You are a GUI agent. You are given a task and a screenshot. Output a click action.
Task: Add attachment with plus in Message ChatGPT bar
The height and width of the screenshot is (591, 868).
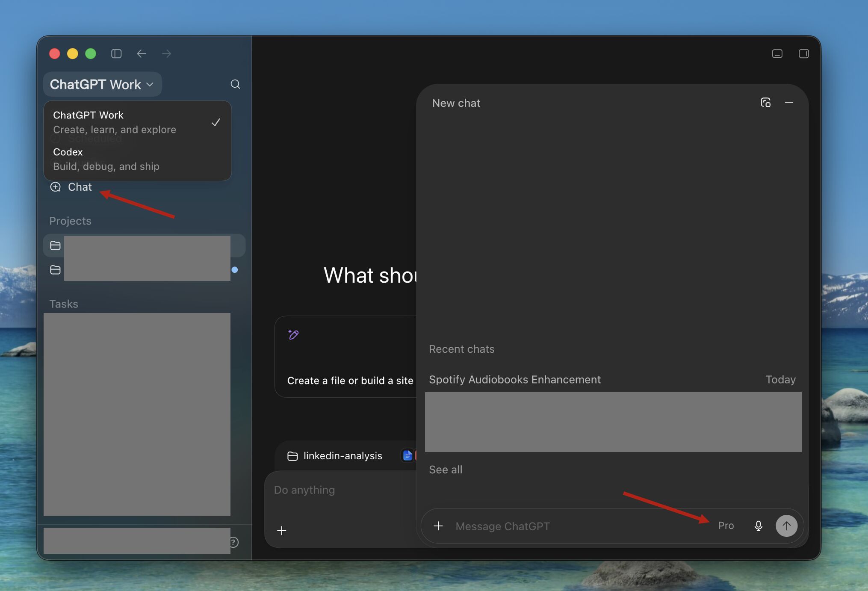(438, 526)
